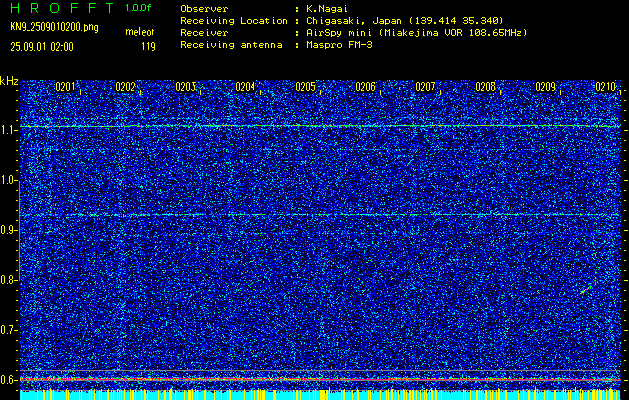Click the 1.1 frequency axis label
The width and height of the screenshot is (629, 400).
click(x=8, y=130)
